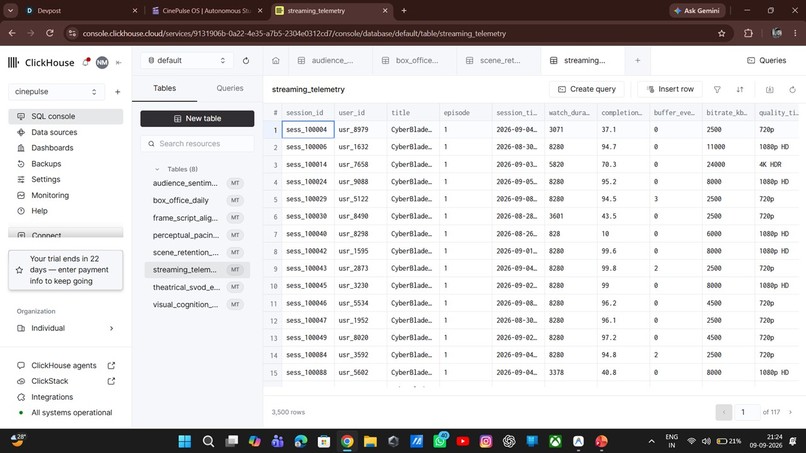Viewport: 806px width, 453px height.
Task: Select audience_sentim... table
Action: [x=197, y=183]
